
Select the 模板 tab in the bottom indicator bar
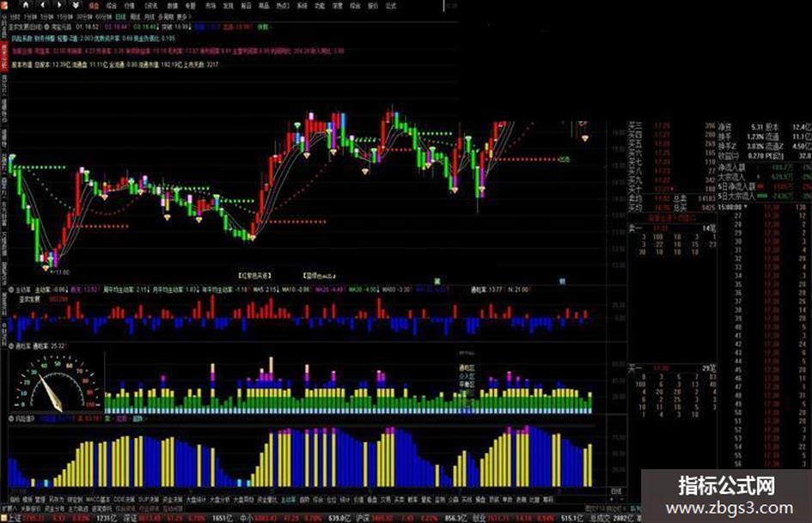[28, 500]
